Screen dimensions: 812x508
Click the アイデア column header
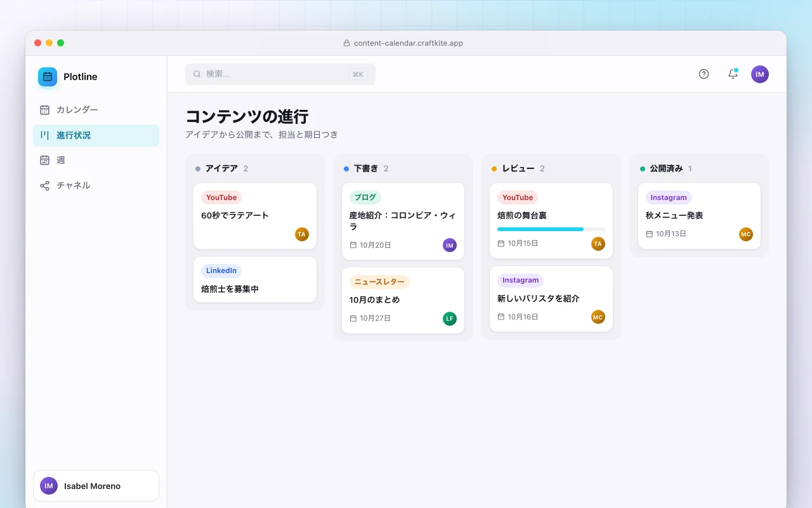coord(221,168)
